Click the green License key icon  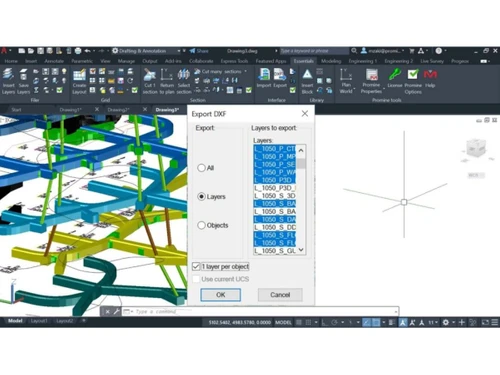click(x=395, y=78)
